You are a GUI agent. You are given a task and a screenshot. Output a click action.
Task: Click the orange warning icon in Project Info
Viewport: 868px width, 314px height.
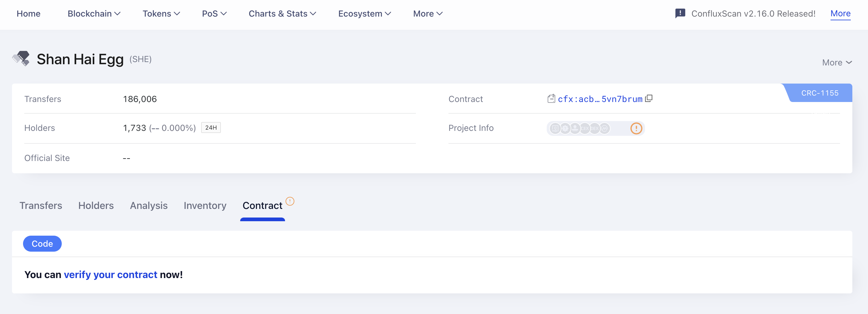pyautogui.click(x=636, y=128)
